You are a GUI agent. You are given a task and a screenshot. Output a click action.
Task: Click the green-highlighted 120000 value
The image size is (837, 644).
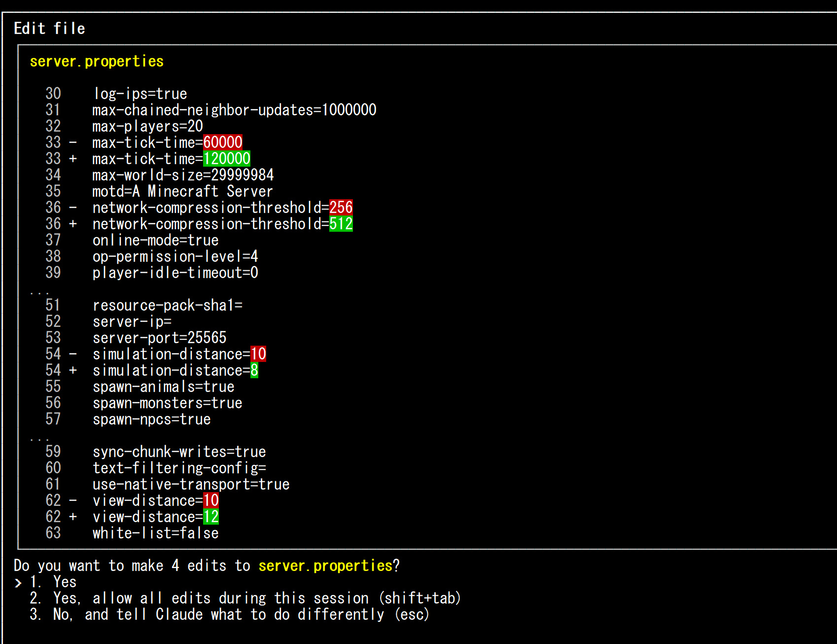[x=226, y=159]
